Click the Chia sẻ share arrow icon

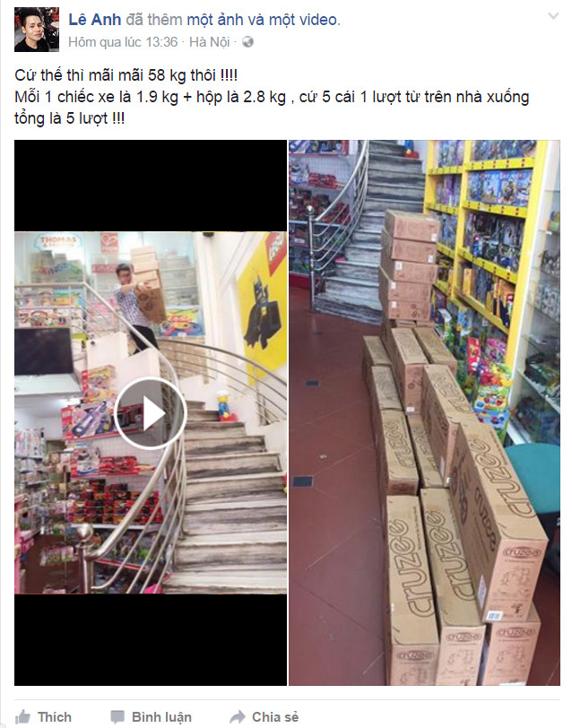[x=238, y=717]
